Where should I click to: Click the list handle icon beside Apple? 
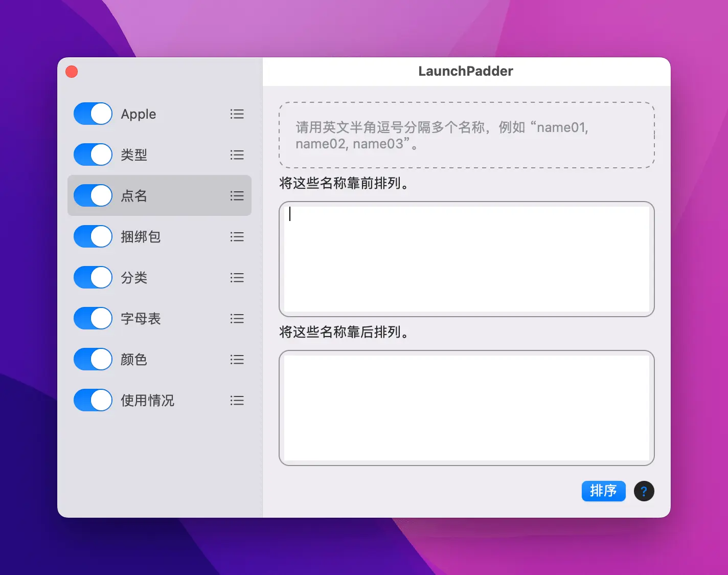click(x=237, y=114)
